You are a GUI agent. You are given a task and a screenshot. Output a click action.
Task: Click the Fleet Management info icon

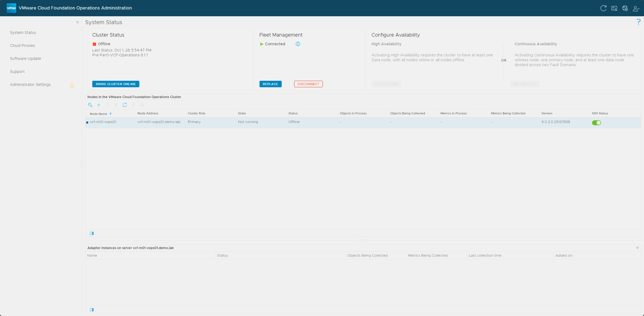pyautogui.click(x=298, y=44)
